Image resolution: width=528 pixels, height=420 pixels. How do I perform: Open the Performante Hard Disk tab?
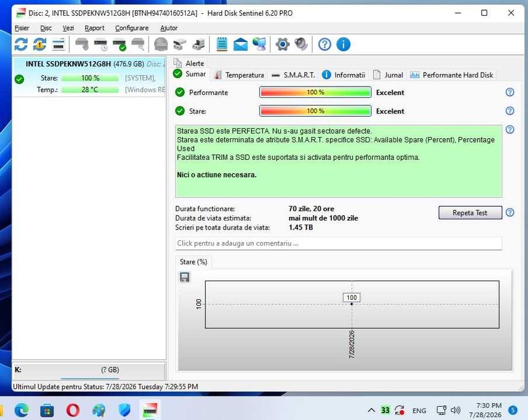452,75
